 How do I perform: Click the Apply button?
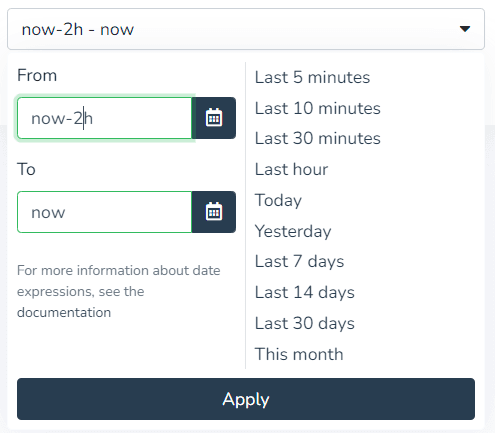tap(246, 399)
